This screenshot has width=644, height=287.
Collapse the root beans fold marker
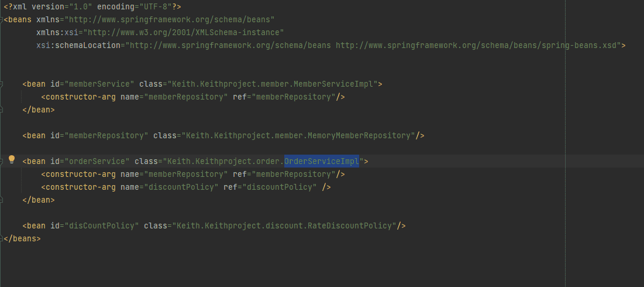tap(2, 20)
